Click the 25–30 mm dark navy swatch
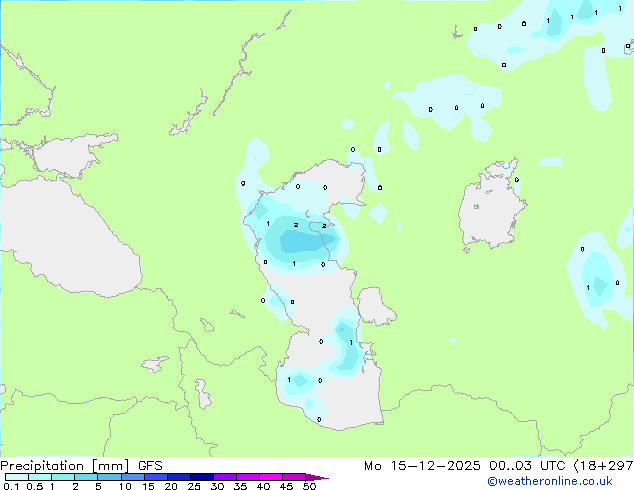The height and width of the screenshot is (490, 634). [202, 477]
